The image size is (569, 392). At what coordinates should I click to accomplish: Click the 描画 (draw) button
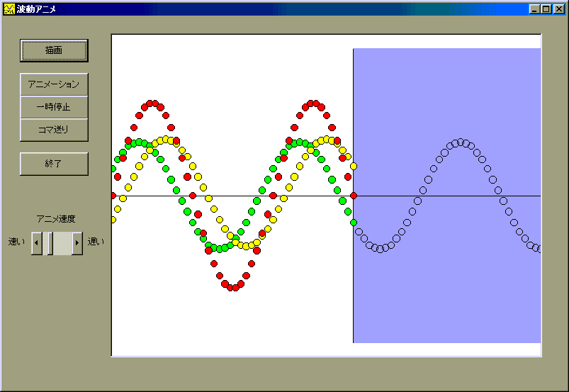pyautogui.click(x=54, y=50)
